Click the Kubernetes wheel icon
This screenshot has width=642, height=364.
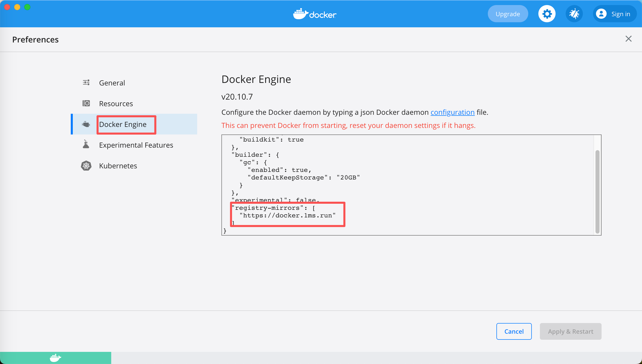86,166
